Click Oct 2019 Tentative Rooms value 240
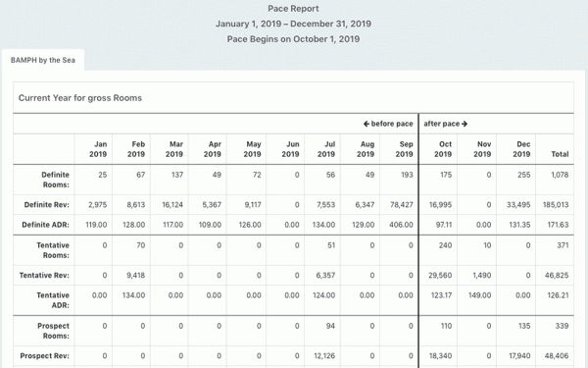Image resolution: width=588 pixels, height=368 pixels. [445, 245]
